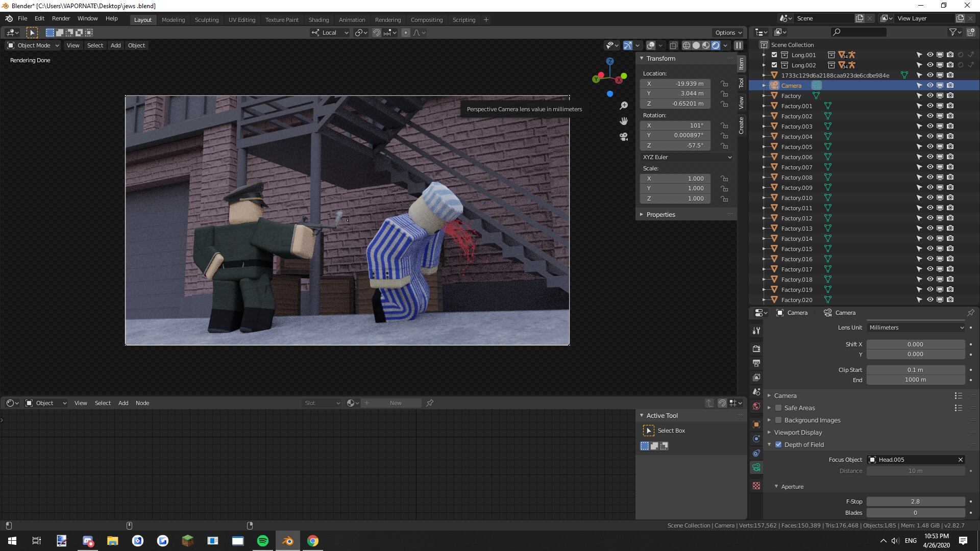Disable the Depth of Field checkbox
Viewport: 980px width, 551px height.
click(778, 444)
